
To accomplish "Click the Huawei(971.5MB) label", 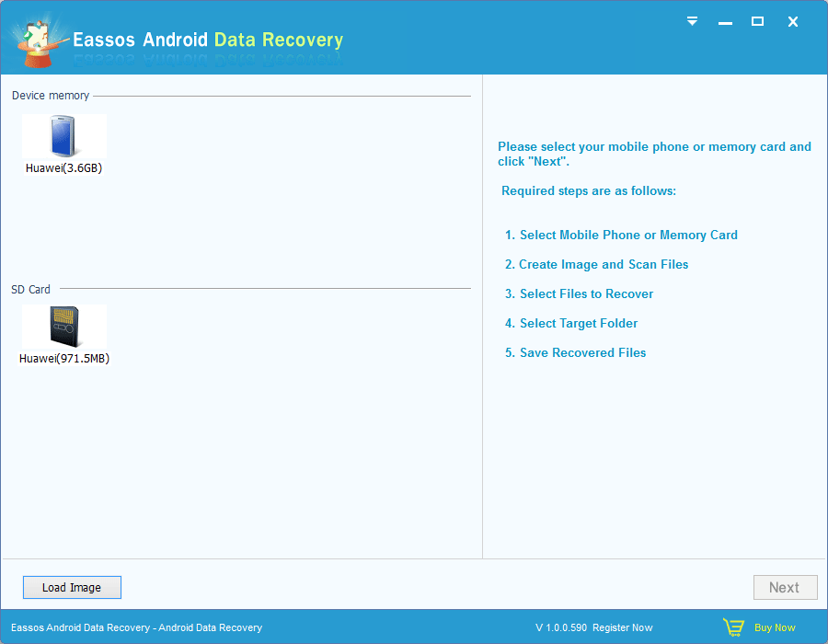I will [x=64, y=359].
